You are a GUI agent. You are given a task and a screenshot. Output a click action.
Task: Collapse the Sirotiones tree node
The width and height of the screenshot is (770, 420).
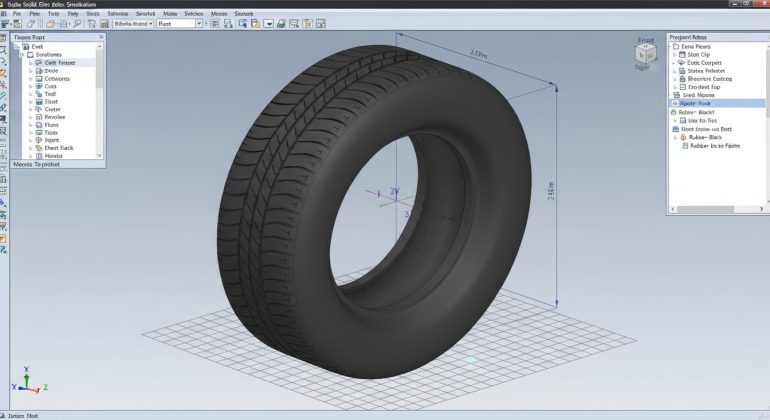[21, 54]
